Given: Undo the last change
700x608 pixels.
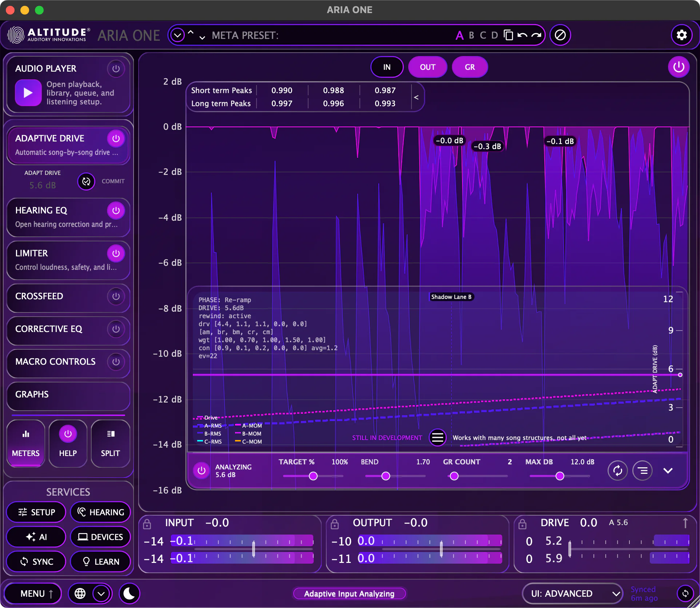Looking at the screenshot, I should [x=522, y=35].
